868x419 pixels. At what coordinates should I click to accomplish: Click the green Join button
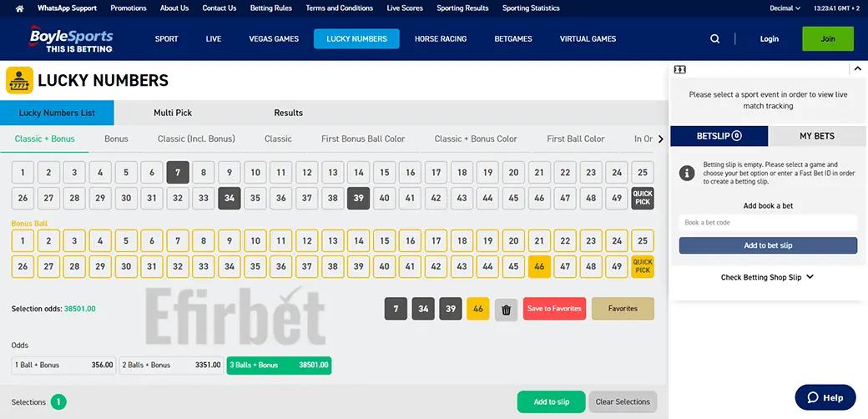coord(828,38)
